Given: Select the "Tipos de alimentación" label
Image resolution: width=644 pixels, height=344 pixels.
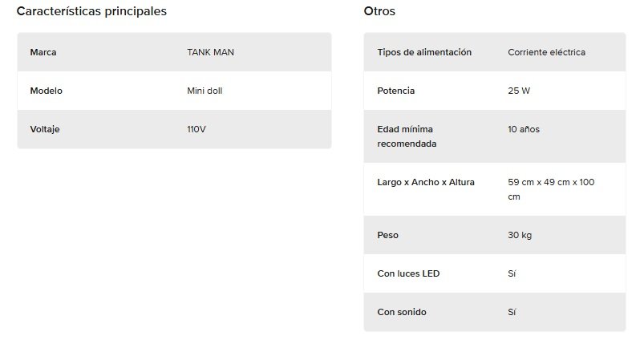Looking at the screenshot, I should (x=424, y=52).
